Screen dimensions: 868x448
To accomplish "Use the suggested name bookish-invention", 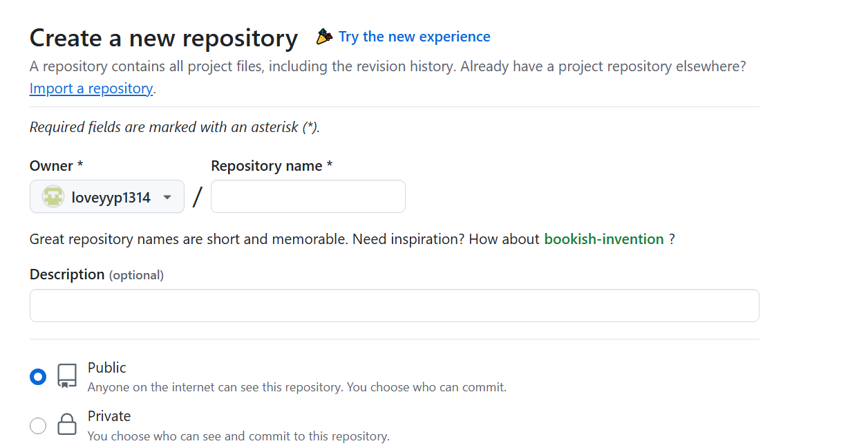I will pyautogui.click(x=604, y=239).
